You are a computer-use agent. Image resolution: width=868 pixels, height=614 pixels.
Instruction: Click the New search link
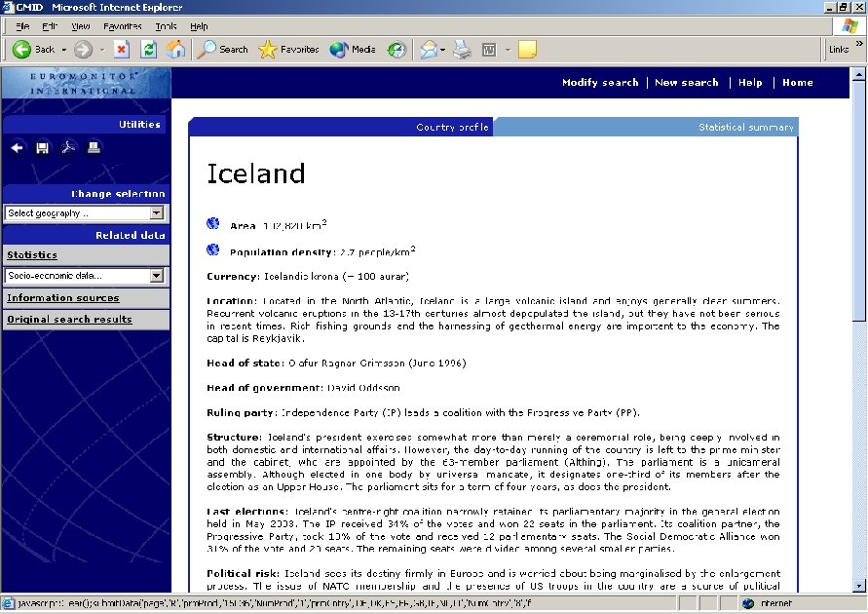pyautogui.click(x=687, y=83)
